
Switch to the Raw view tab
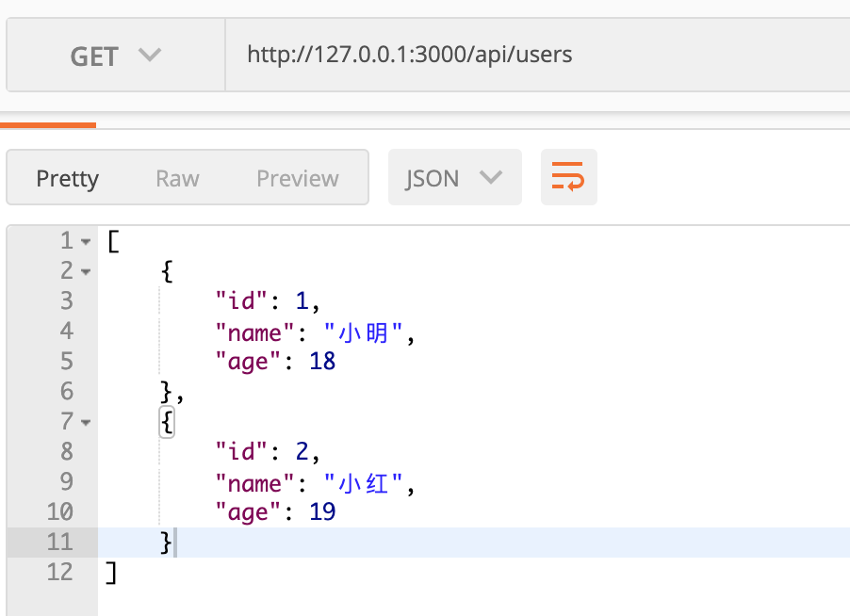tap(177, 178)
